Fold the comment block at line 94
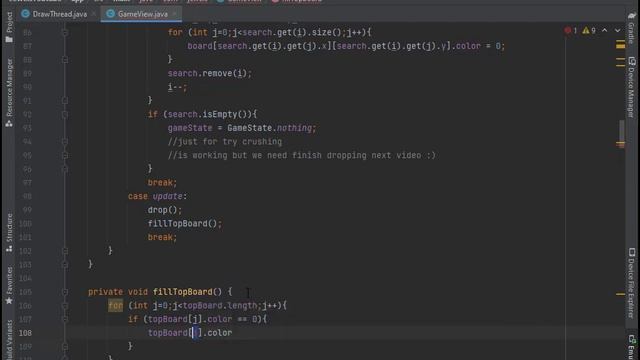The width and height of the screenshot is (640, 360). (65, 142)
